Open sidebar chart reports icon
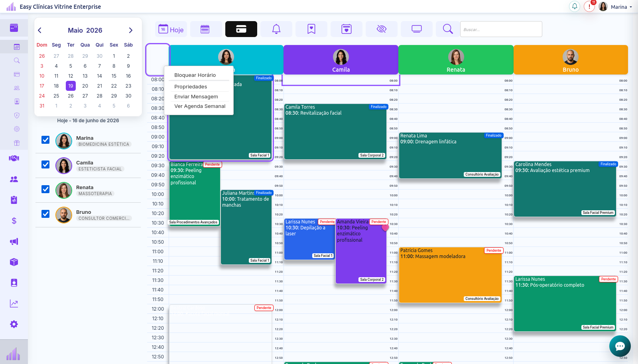 click(14, 303)
